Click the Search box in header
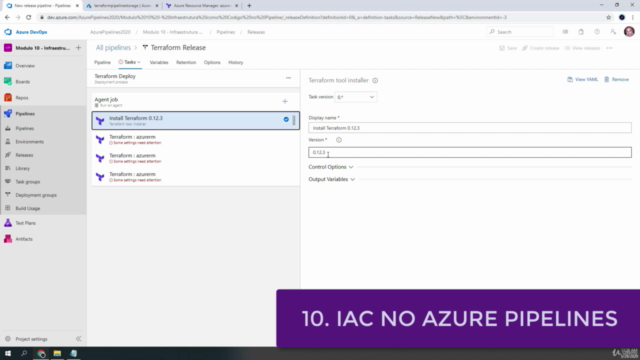The image size is (640, 360). tap(520, 32)
